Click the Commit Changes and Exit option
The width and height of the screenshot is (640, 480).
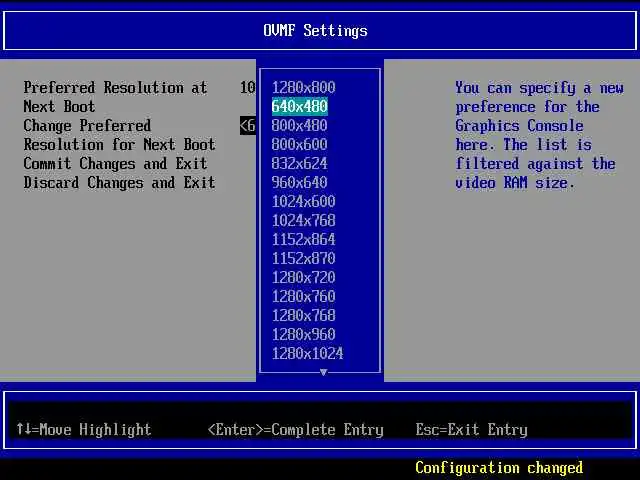116,164
